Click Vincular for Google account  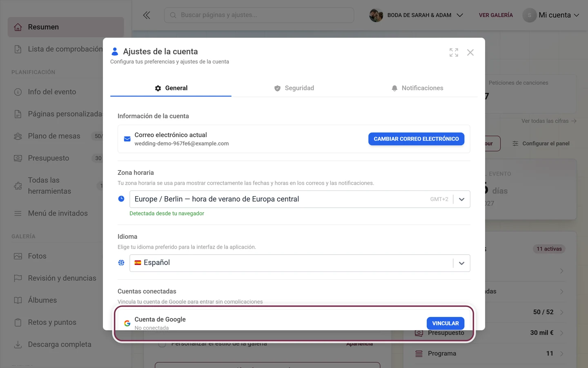click(x=445, y=323)
